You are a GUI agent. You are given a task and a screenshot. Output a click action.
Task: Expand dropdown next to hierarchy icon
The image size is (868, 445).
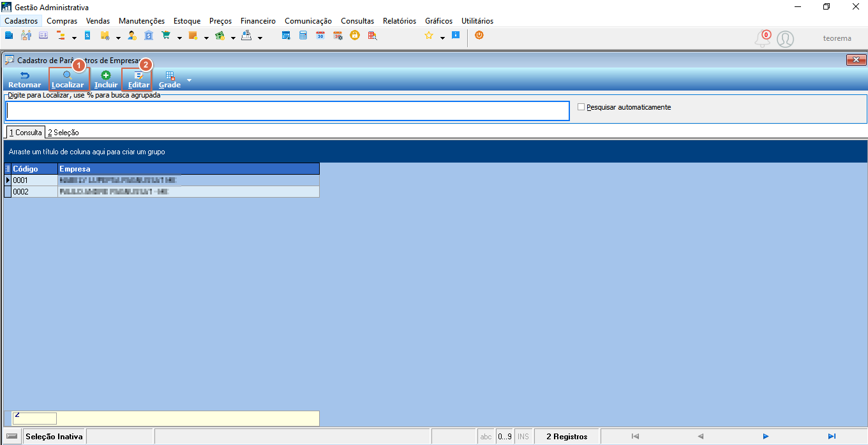75,38
